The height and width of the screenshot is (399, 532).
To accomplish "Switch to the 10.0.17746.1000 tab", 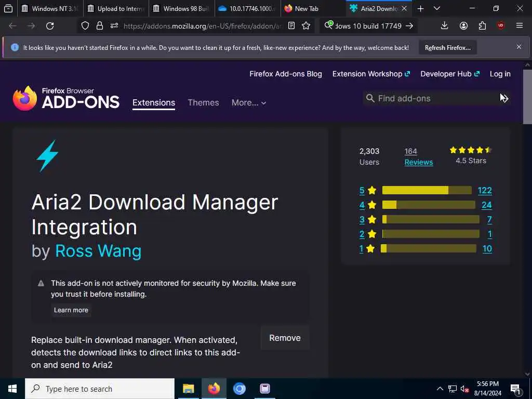I will (248, 8).
